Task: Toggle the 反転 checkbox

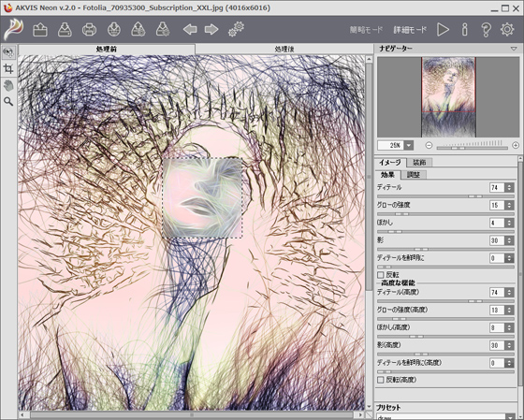Action: [380, 275]
